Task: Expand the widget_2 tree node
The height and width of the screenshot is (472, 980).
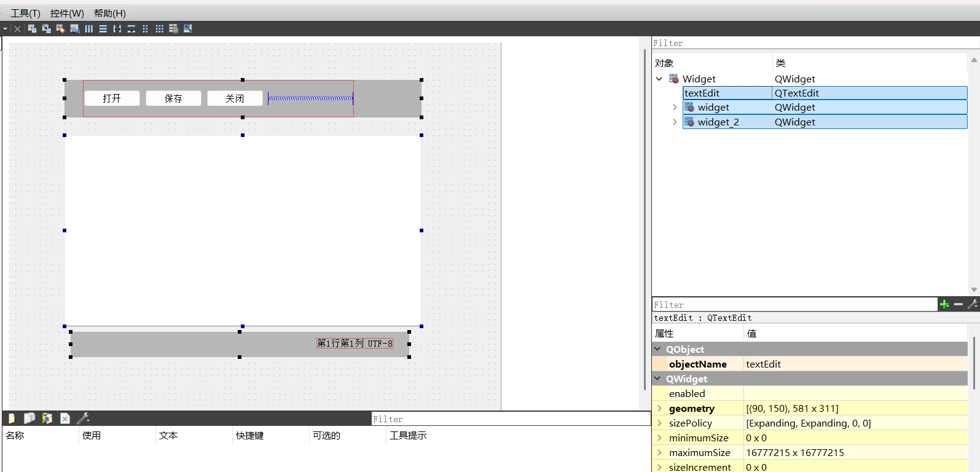Action: click(x=675, y=122)
